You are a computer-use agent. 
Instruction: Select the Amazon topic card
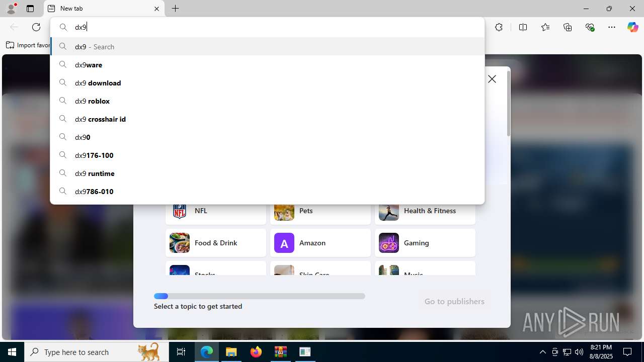click(320, 243)
